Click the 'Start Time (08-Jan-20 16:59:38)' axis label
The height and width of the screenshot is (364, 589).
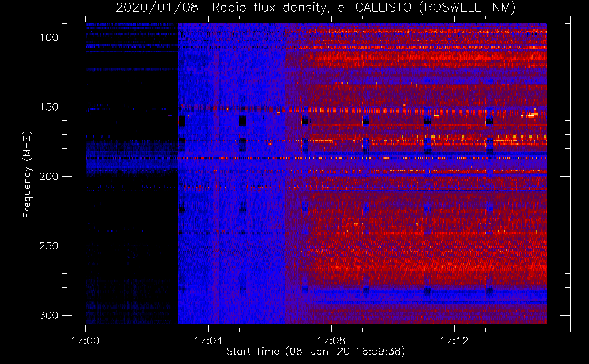click(x=316, y=352)
